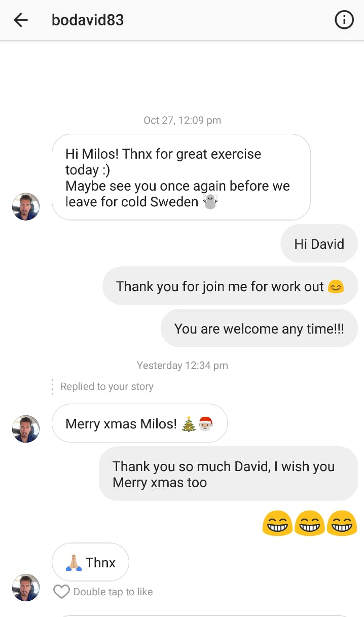The height and width of the screenshot is (617, 364).
Task: Like the message with the heart icon
Action: pos(61,592)
